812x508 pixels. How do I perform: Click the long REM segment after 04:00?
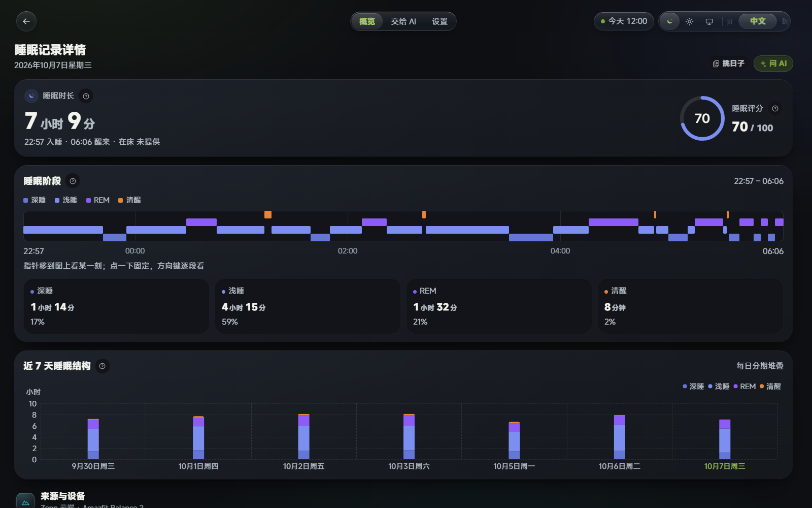614,222
